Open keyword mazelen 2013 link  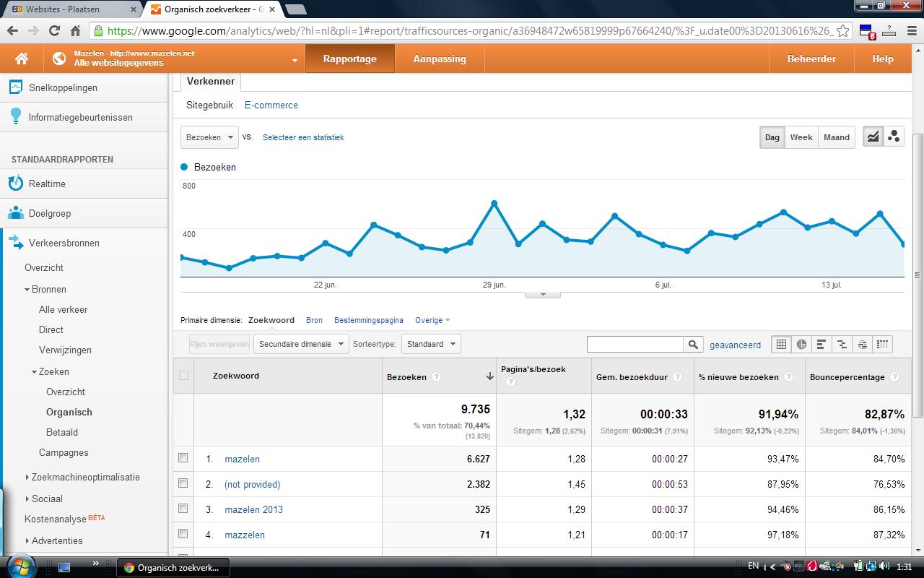point(253,509)
